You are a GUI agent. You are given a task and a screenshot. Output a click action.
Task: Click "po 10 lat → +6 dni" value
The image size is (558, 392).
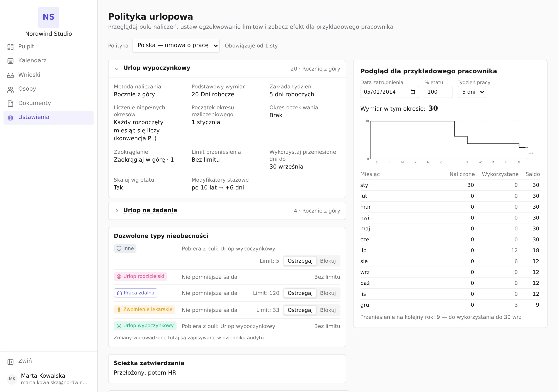218,188
